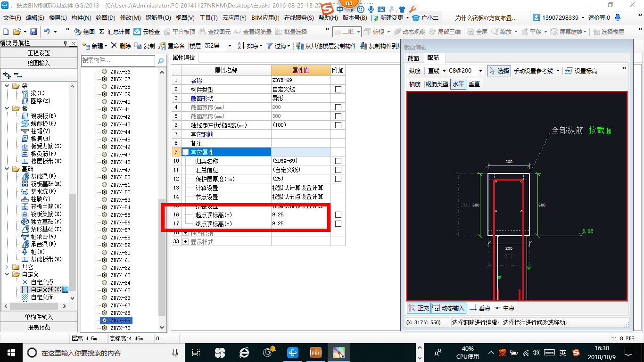
Task: Open the 楼层 floor dropdown 第2层
Action: (x=218, y=46)
